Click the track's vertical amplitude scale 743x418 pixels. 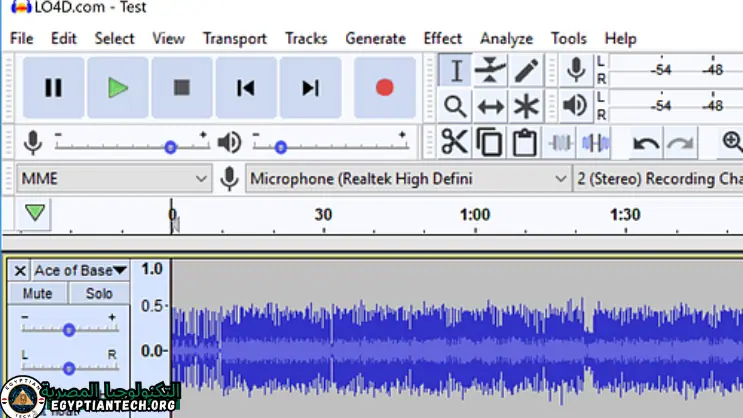(x=151, y=337)
